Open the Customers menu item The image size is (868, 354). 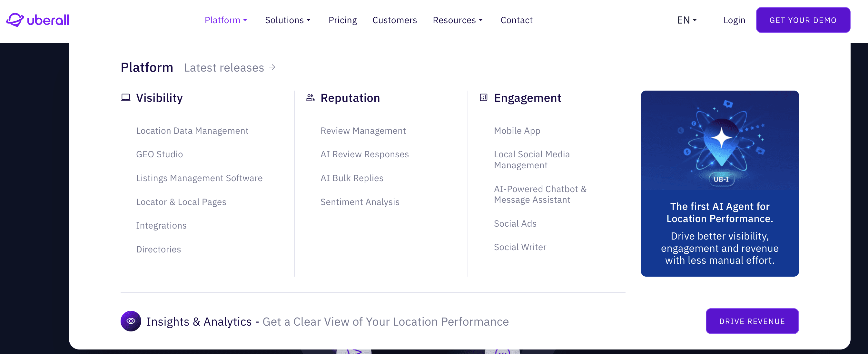[394, 20]
